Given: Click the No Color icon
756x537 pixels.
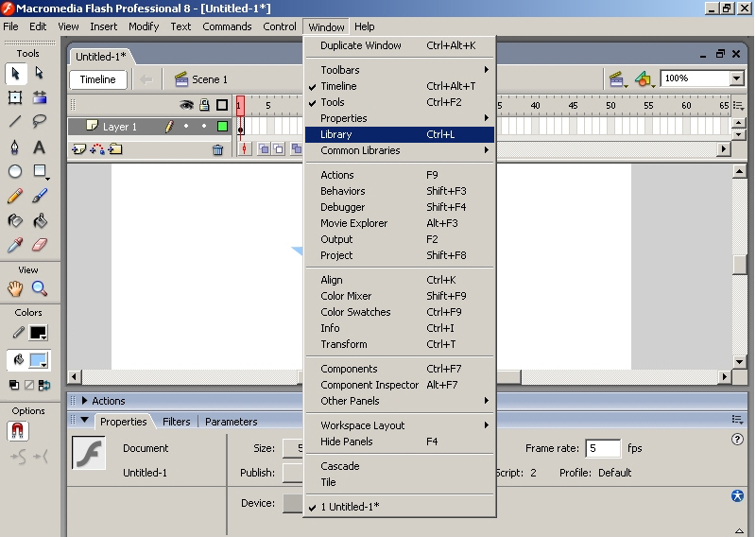Looking at the screenshot, I should coord(29,385).
